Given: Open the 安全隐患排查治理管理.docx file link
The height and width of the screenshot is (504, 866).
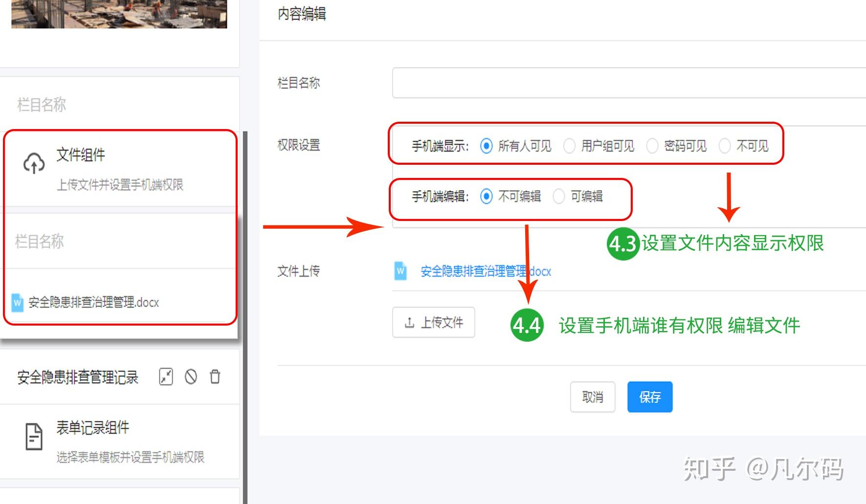Looking at the screenshot, I should click(x=486, y=271).
